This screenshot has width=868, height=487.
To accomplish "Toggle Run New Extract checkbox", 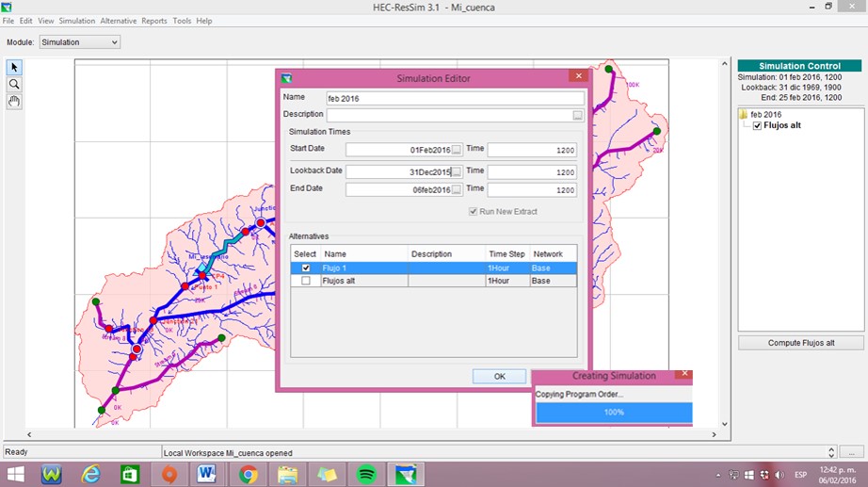I will [x=473, y=211].
